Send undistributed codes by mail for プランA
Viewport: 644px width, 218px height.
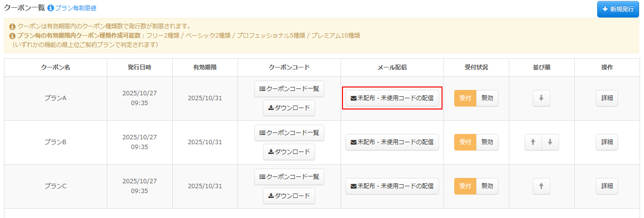point(392,98)
